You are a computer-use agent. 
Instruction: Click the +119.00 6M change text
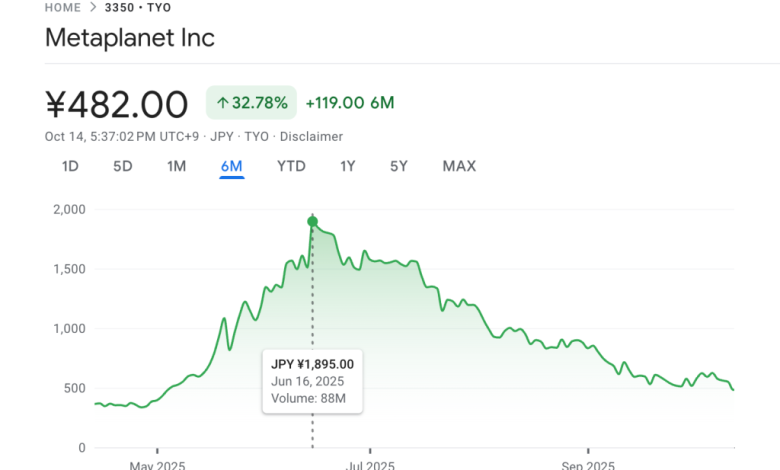pyautogui.click(x=350, y=102)
